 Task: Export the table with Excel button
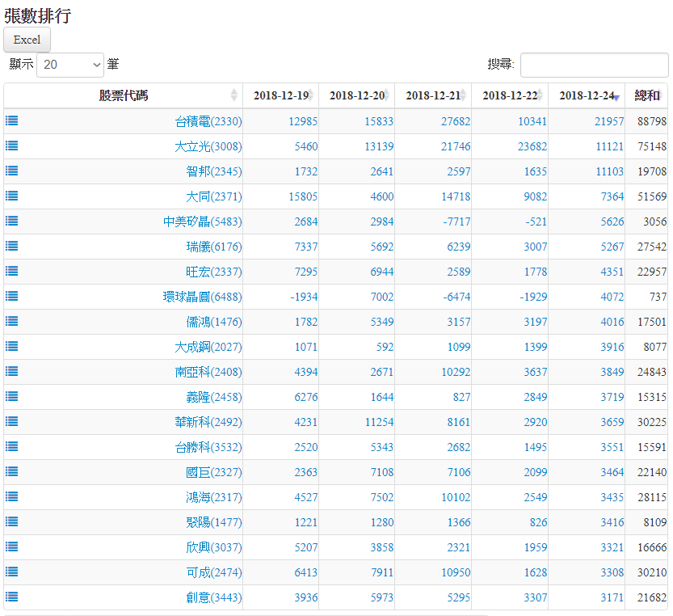click(27, 40)
